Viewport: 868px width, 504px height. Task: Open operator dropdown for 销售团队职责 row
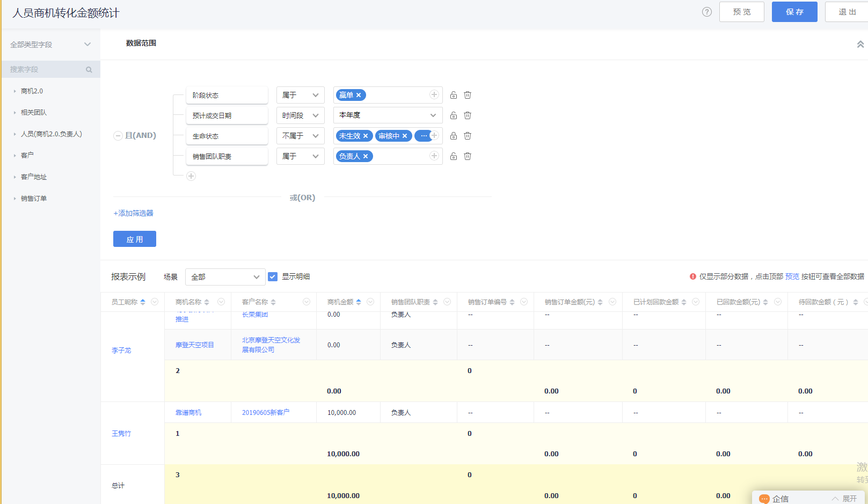(x=301, y=156)
